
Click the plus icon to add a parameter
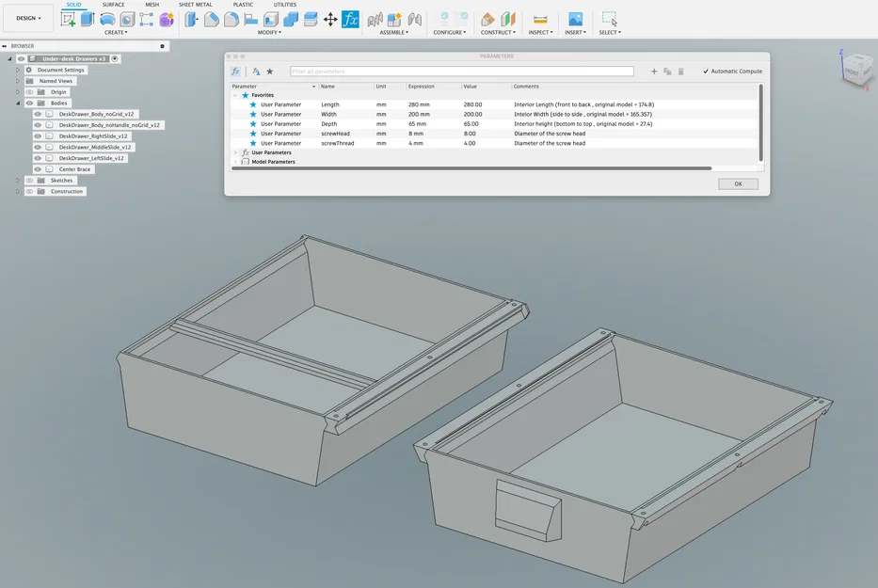[x=654, y=72]
